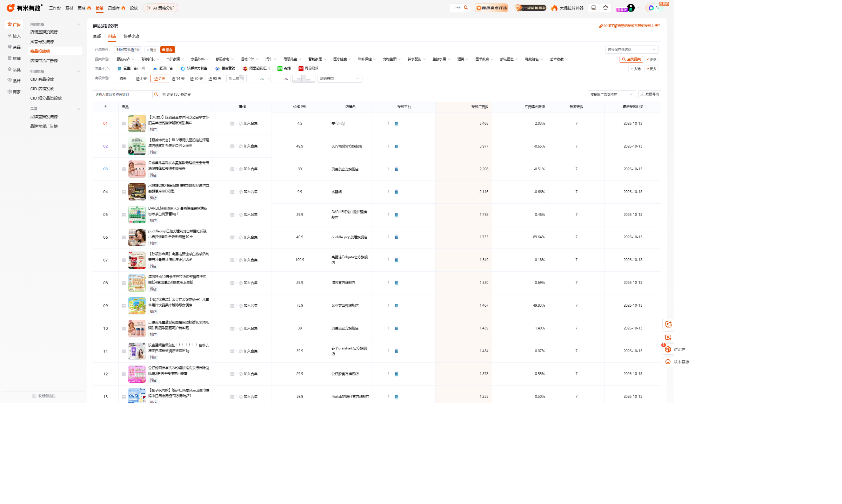
Task: Switch to the 全部 tab
Action: (x=97, y=36)
